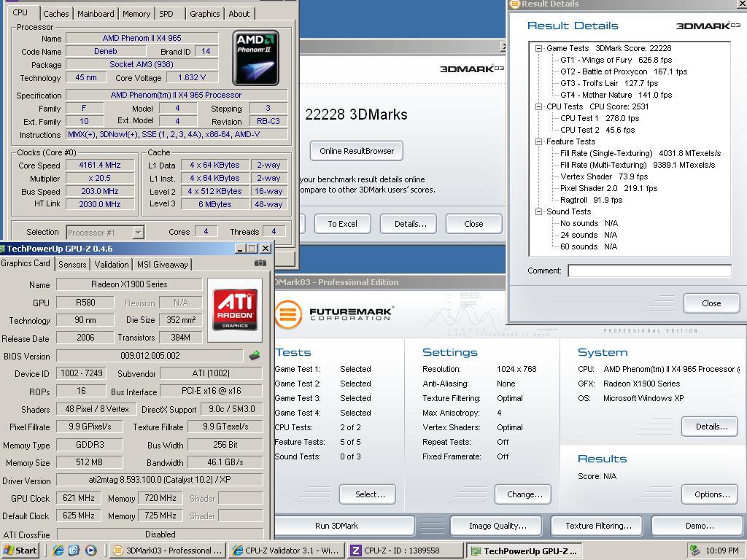Select GT3 Troll's Lair result row
This screenshot has width=747, height=560.
point(609,83)
